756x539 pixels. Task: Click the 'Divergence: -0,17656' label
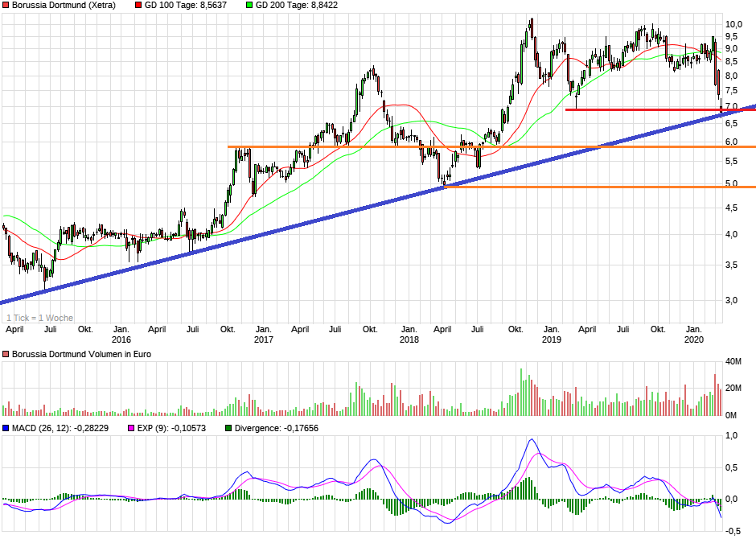coord(277,428)
